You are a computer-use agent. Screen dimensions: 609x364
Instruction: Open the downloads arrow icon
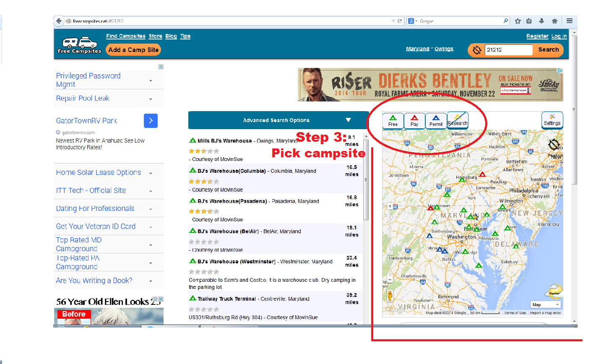click(x=541, y=21)
